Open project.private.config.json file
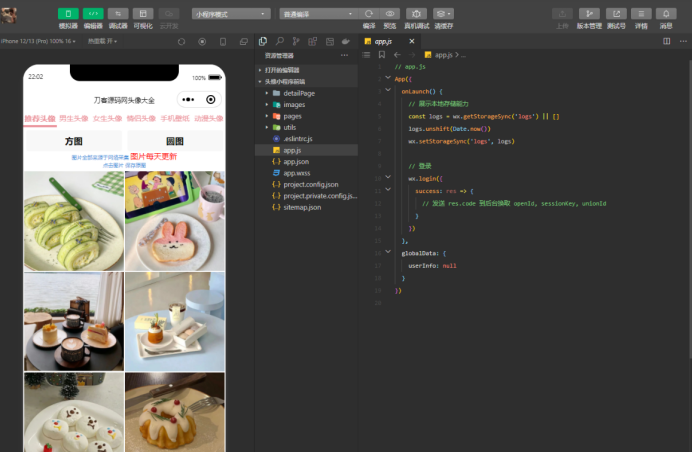This screenshot has height=453, width=692. (x=306, y=196)
